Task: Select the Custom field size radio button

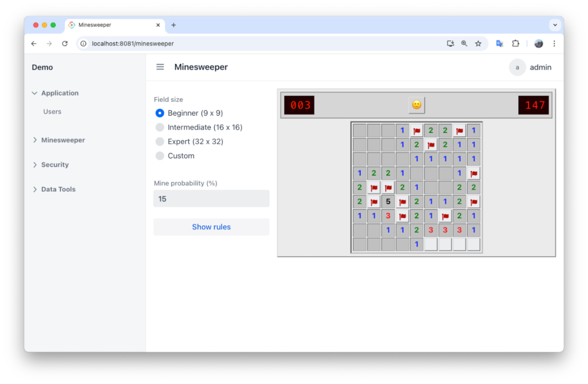Action: [x=160, y=156]
